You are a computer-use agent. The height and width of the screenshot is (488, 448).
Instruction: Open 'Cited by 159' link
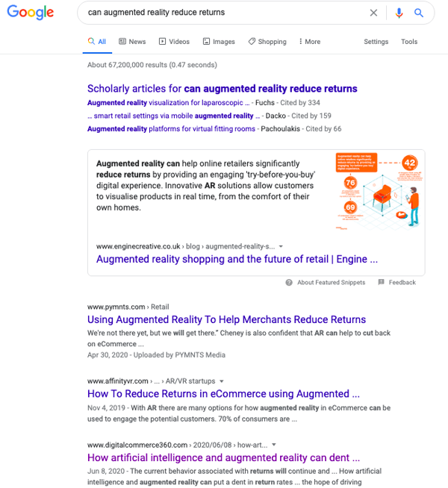[311, 116]
